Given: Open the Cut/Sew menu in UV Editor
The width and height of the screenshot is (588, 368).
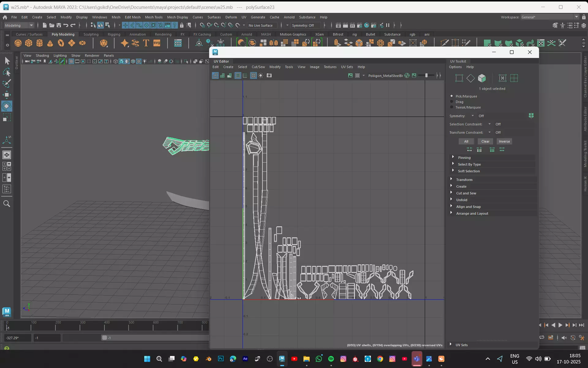Looking at the screenshot, I should point(258,67).
